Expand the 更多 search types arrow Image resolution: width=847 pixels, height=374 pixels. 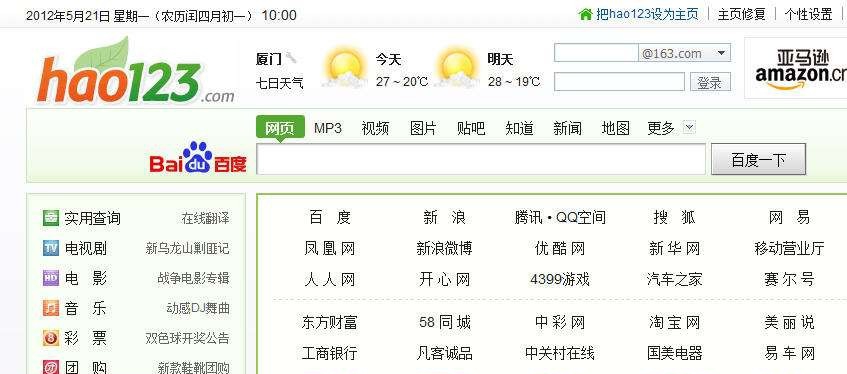tap(689, 128)
